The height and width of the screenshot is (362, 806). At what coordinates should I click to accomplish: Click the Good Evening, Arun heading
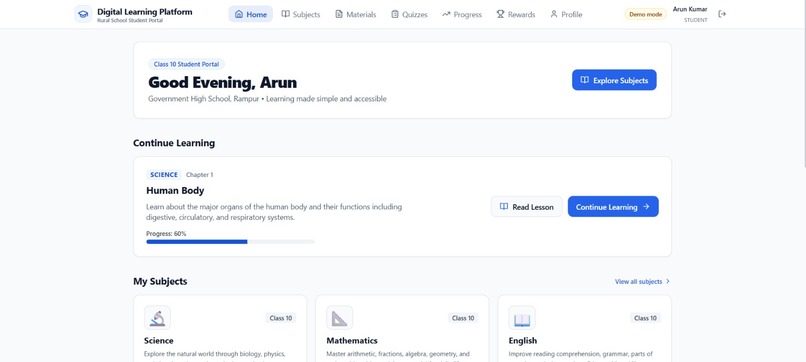tap(223, 83)
